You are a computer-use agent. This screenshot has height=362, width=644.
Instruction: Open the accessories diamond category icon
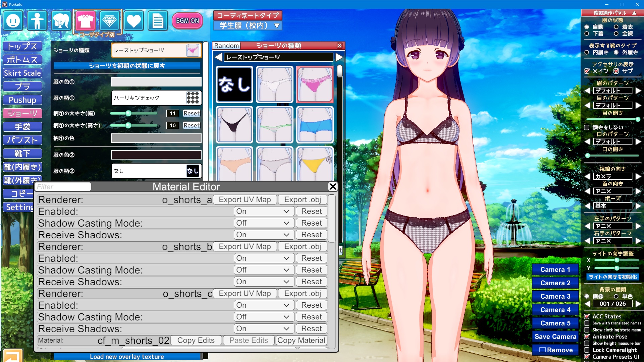[x=110, y=21]
